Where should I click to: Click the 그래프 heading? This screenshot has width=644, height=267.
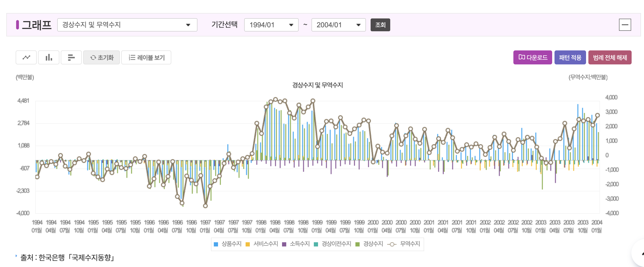(x=37, y=25)
